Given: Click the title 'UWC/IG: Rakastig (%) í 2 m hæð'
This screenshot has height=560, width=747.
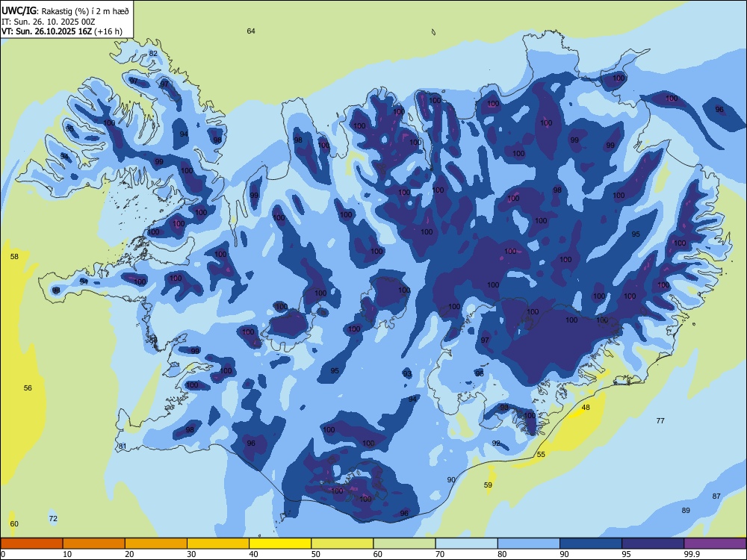Looking at the screenshot, I should (65, 10).
